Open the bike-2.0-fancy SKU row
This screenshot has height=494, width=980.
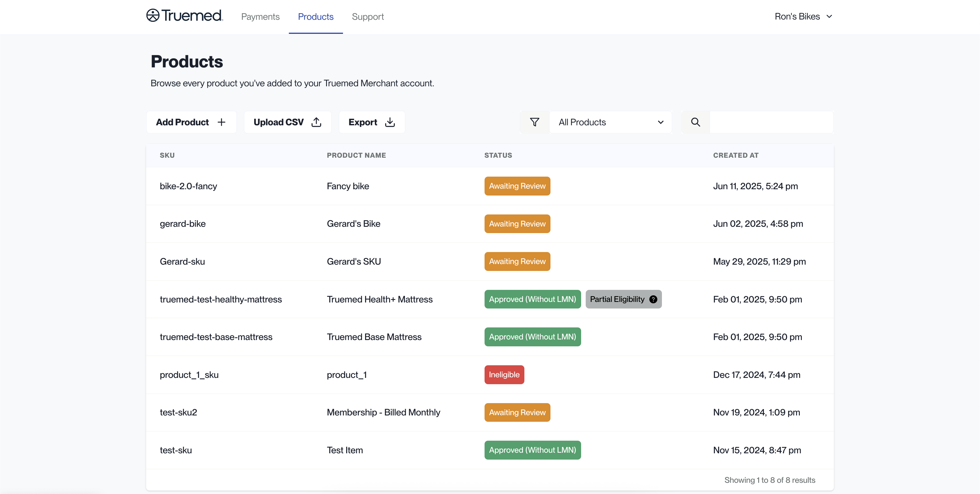tap(188, 186)
